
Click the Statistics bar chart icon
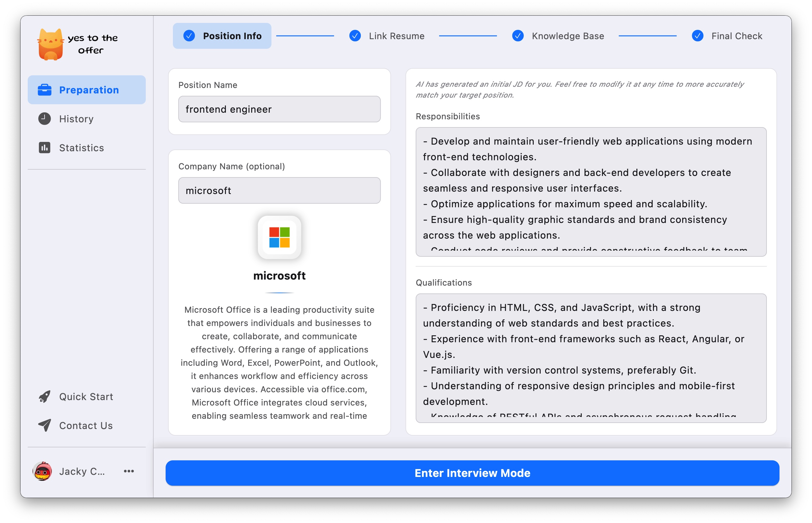coord(45,148)
